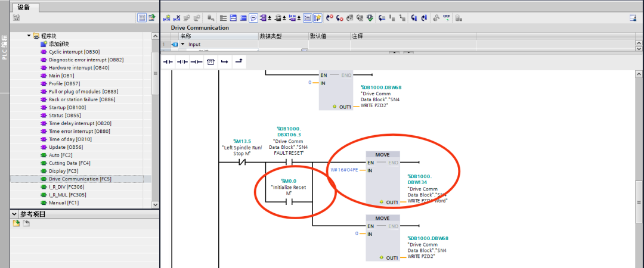Select the %M13.5 Left Spindle Run/Stop contact
This screenshot has height=268, width=644.
point(242,162)
